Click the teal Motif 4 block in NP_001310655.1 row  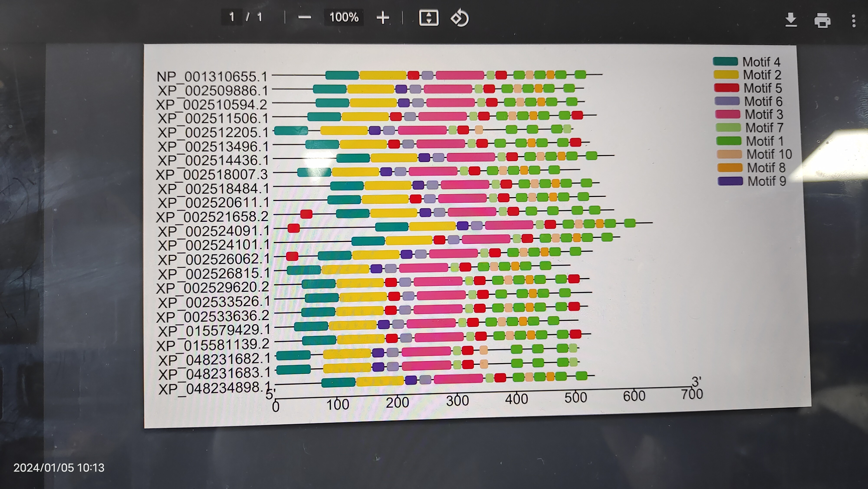click(x=342, y=75)
